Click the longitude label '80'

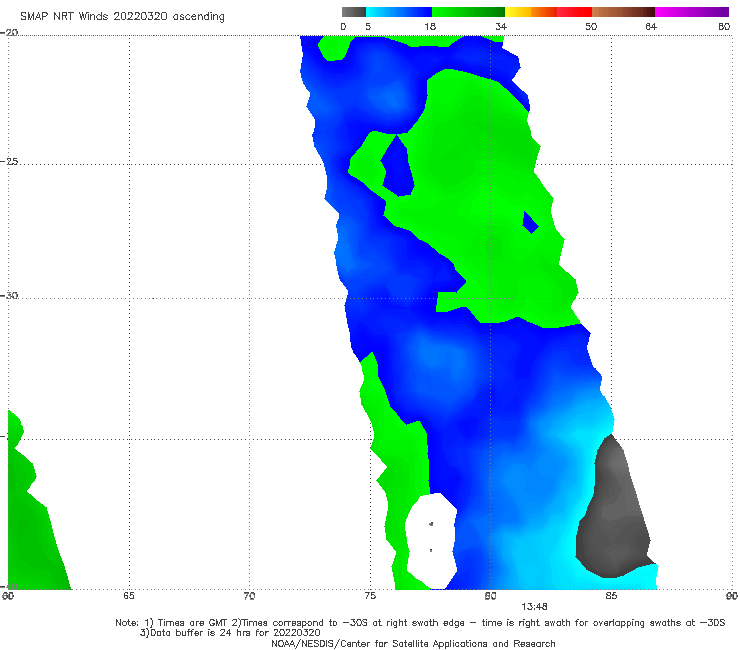[490, 596]
